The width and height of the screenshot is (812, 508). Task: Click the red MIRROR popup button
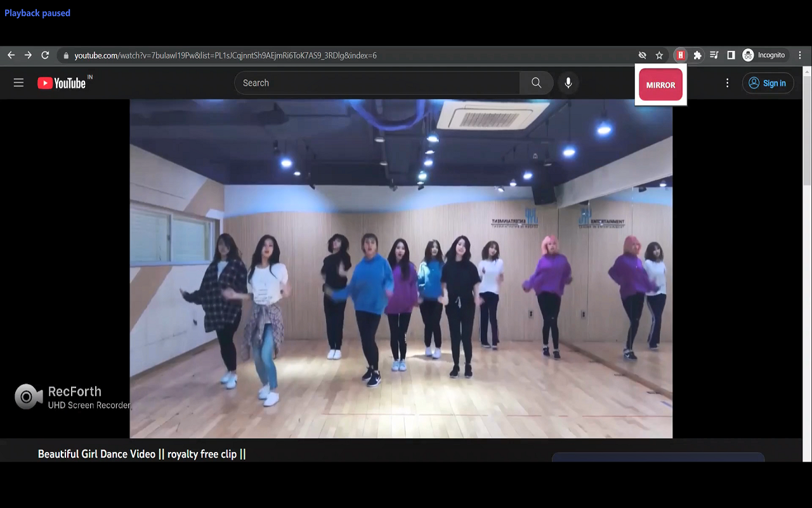pyautogui.click(x=660, y=84)
